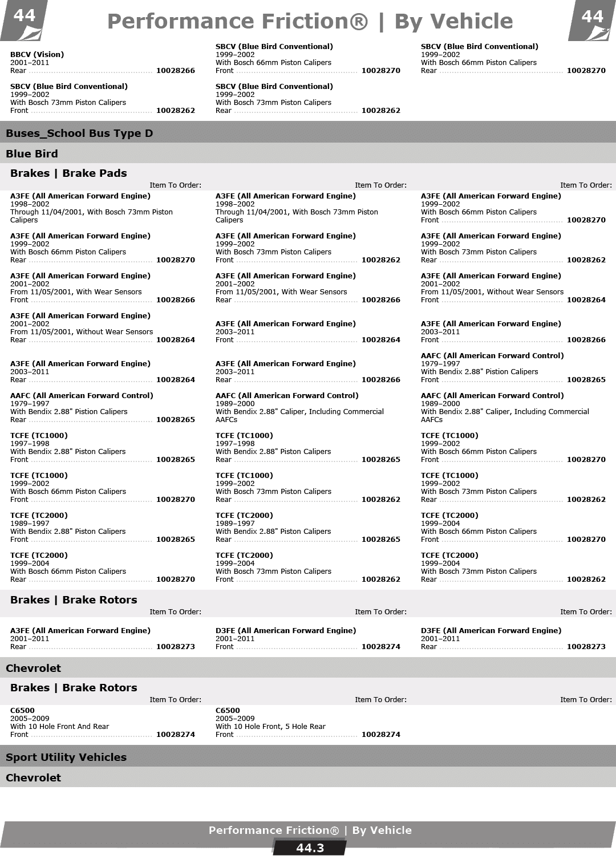
Task: Click the footer Performance Friction By Vehicle title
Action: point(310,830)
